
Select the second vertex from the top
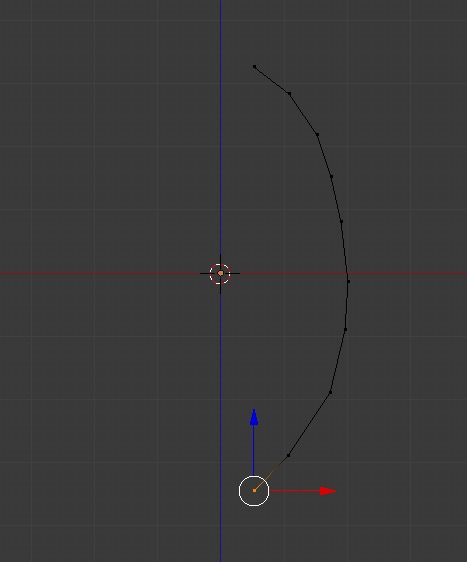click(x=289, y=94)
